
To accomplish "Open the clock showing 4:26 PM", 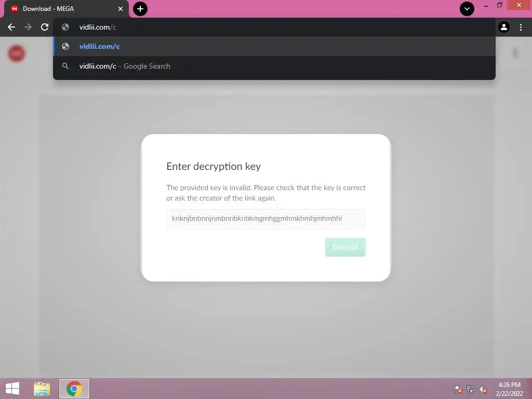I will click(509, 389).
